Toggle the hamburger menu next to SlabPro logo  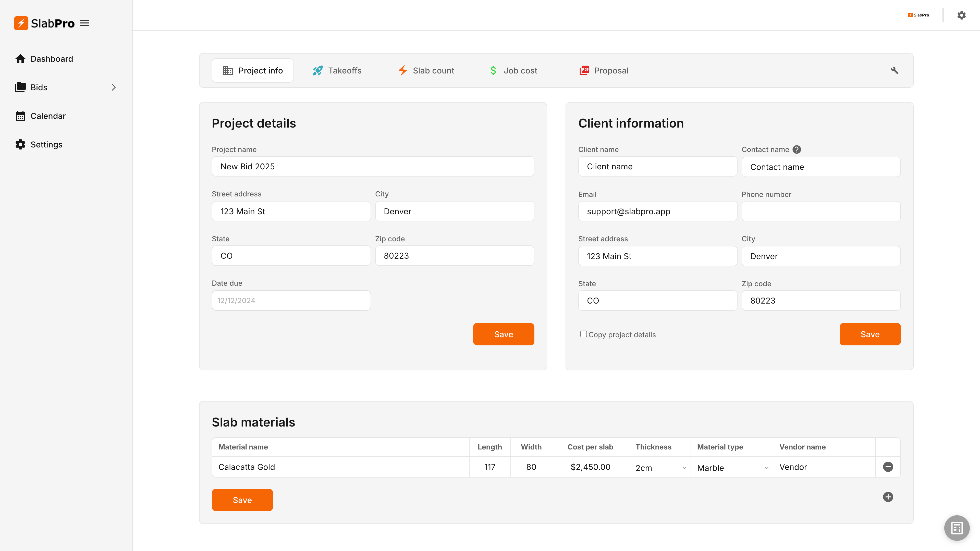[x=84, y=23]
